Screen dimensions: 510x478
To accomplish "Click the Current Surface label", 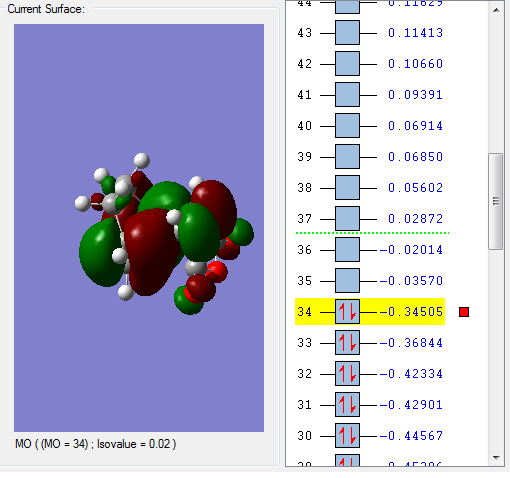I will click(x=46, y=9).
